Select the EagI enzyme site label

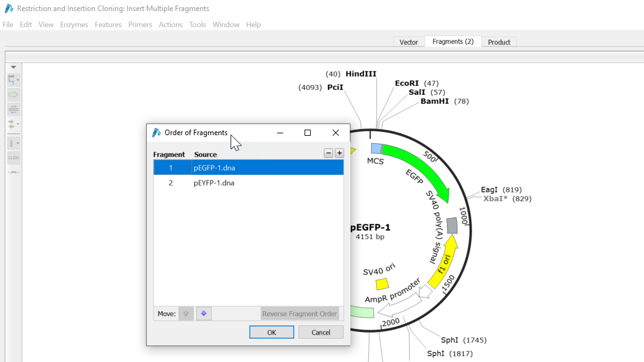(489, 190)
